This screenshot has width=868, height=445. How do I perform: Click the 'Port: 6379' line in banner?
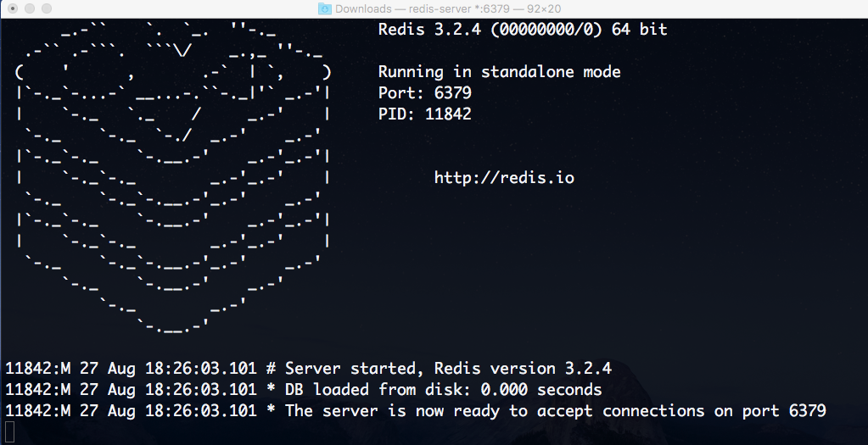point(424,93)
